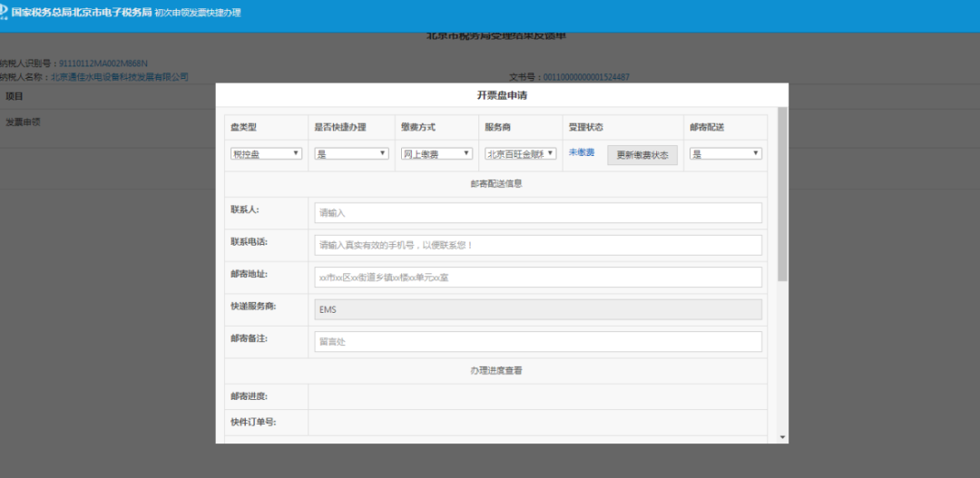Viewport: 980px width, 478px height.
Task: Click the dialog vertical scrollbar thumb
Action: pyautogui.click(x=782, y=195)
